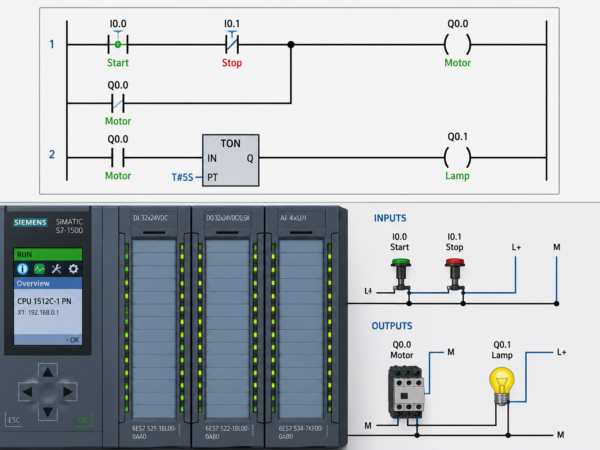Select the Q0.0 Motor latch contact branch
The width and height of the screenshot is (600, 450).
[x=118, y=103]
